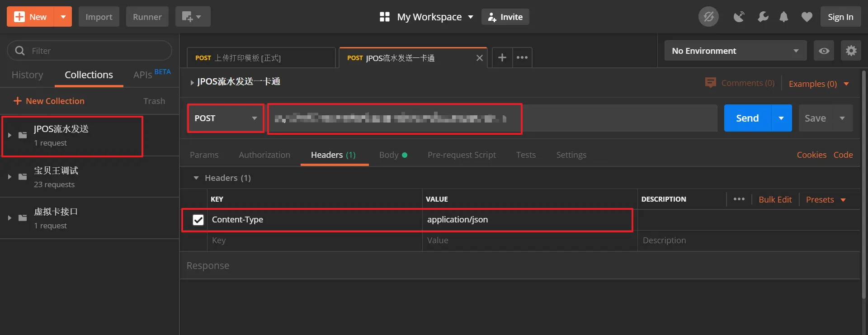Open the notifications bell
The height and width of the screenshot is (335, 868).
pos(784,17)
